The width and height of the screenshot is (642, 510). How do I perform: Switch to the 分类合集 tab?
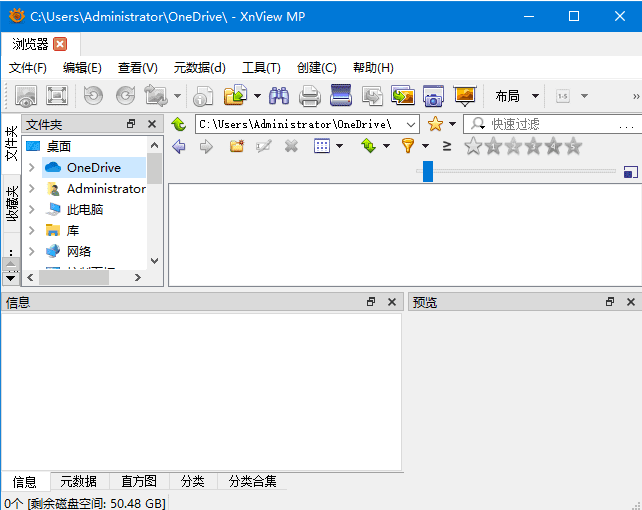pyautogui.click(x=253, y=481)
